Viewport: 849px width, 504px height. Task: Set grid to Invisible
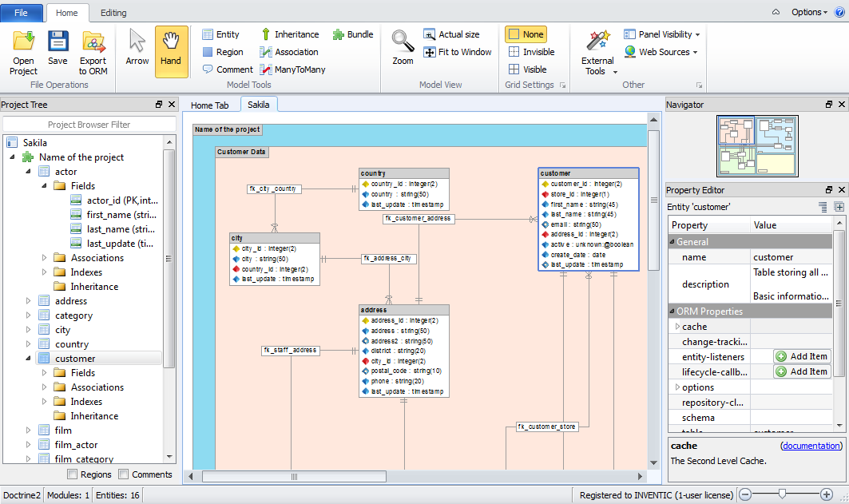point(530,52)
